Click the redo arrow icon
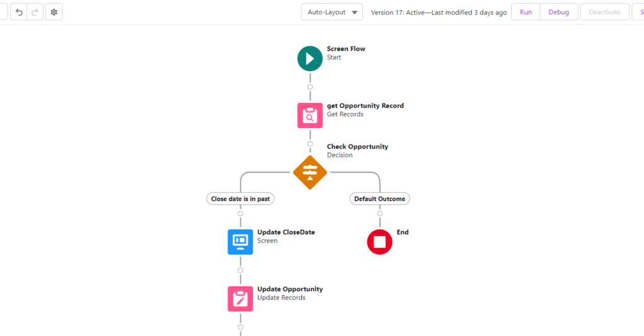 (x=35, y=13)
